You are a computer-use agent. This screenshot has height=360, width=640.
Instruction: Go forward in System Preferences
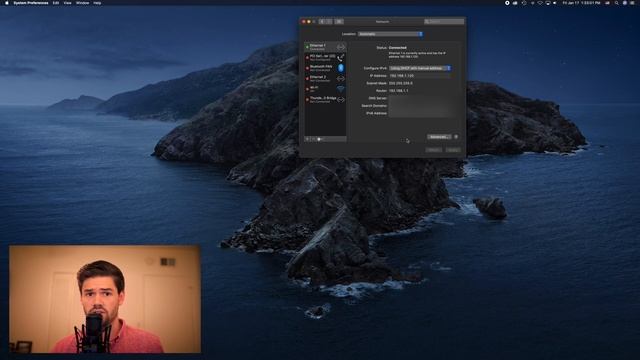click(329, 21)
